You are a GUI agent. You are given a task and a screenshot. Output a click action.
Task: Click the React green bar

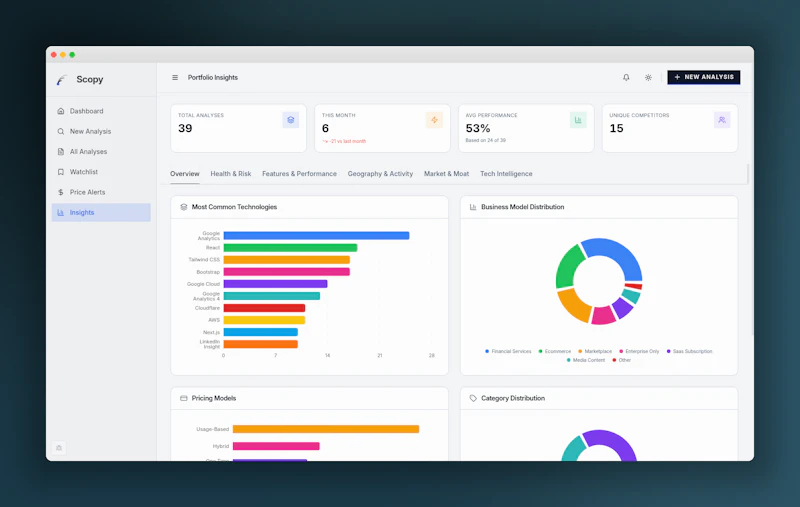tap(290, 248)
